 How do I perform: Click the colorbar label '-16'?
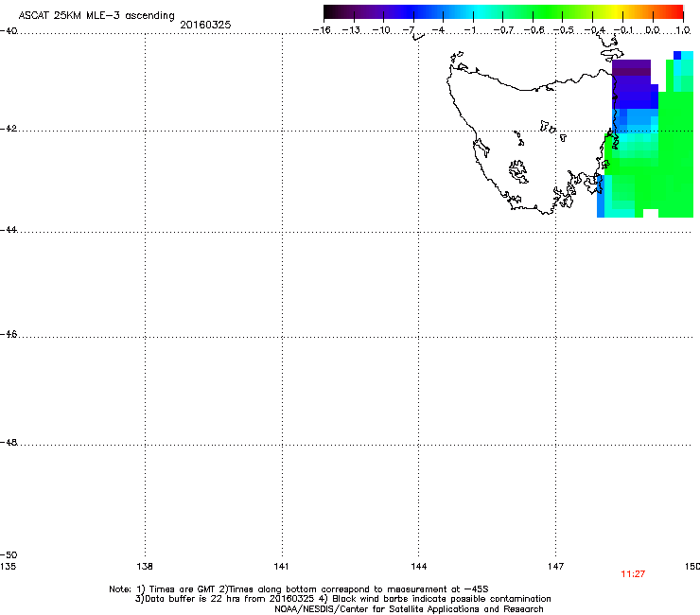point(322,30)
